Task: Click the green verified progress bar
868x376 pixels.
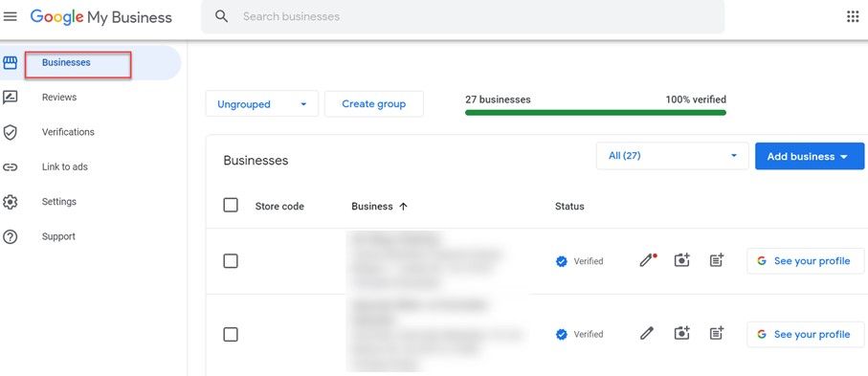Action: [x=595, y=112]
